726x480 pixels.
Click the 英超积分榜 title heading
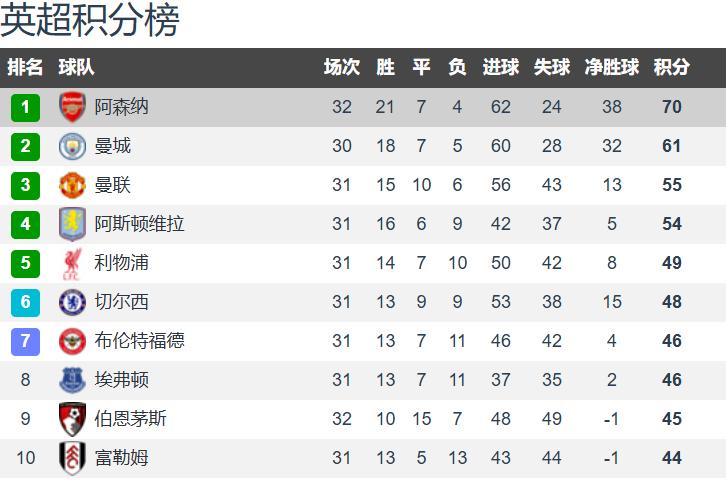tap(90, 20)
